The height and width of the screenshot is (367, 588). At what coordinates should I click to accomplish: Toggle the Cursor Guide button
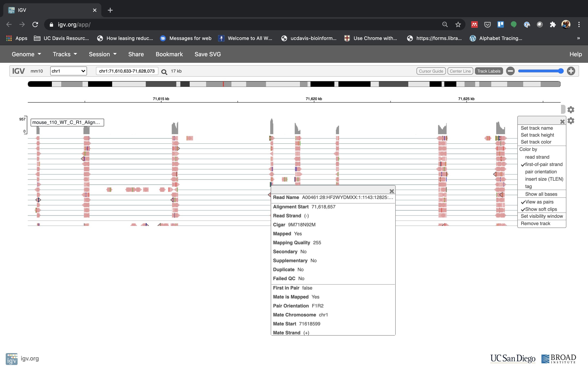(x=431, y=71)
